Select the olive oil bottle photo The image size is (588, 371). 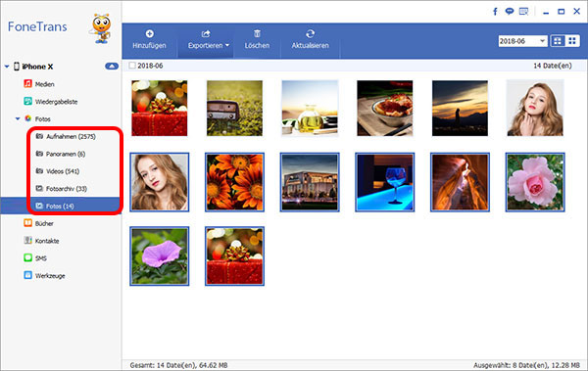pyautogui.click(x=310, y=108)
